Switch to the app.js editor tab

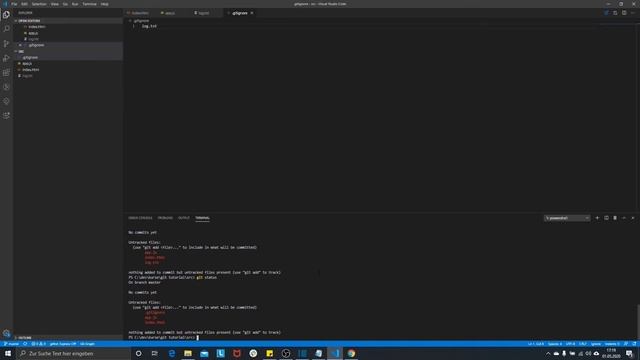click(x=170, y=13)
